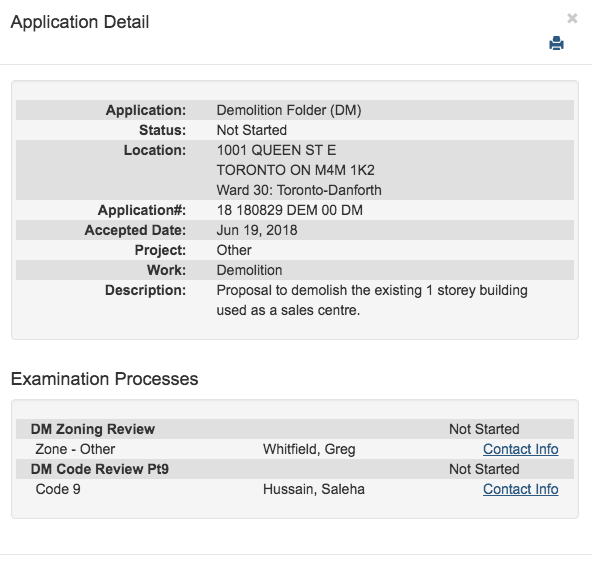Viewport: 592px width, 579px height.
Task: Click the name Hussain, Saleha
Action: [x=314, y=489]
